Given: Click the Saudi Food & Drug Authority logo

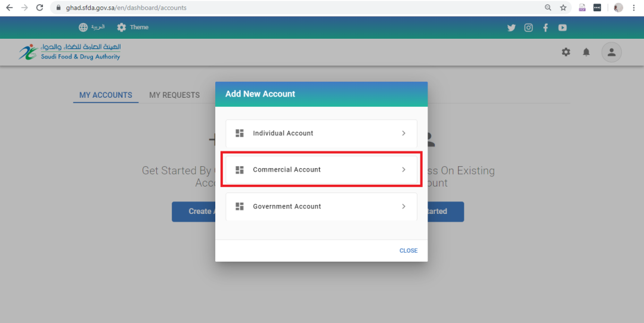Looking at the screenshot, I should point(70,52).
